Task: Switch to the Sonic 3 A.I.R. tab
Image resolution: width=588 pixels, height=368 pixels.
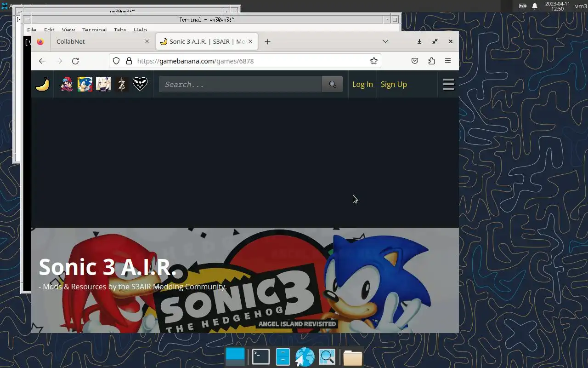Action: [207, 41]
